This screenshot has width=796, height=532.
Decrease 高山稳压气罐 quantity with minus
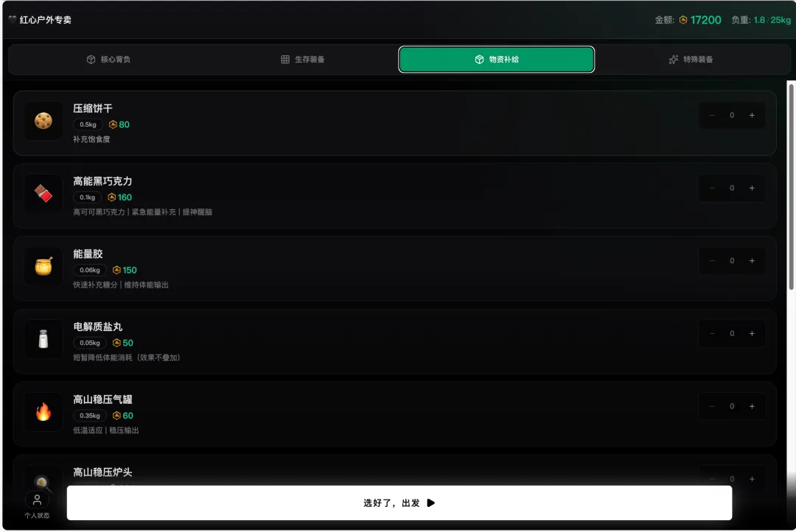(712, 406)
